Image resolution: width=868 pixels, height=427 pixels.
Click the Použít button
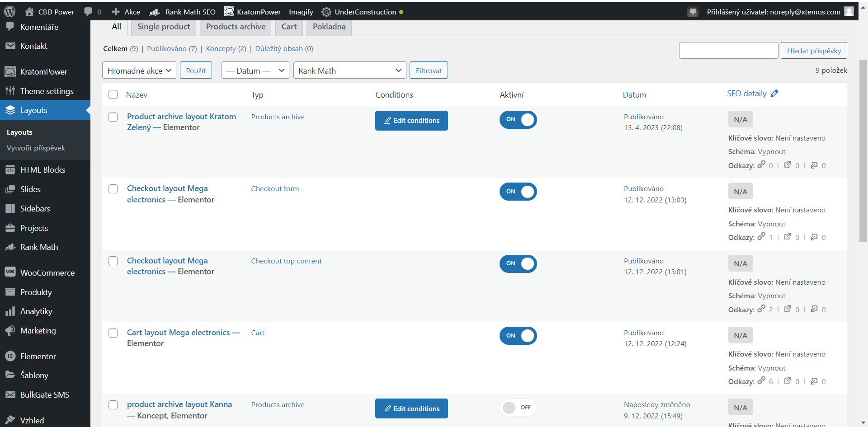(196, 70)
